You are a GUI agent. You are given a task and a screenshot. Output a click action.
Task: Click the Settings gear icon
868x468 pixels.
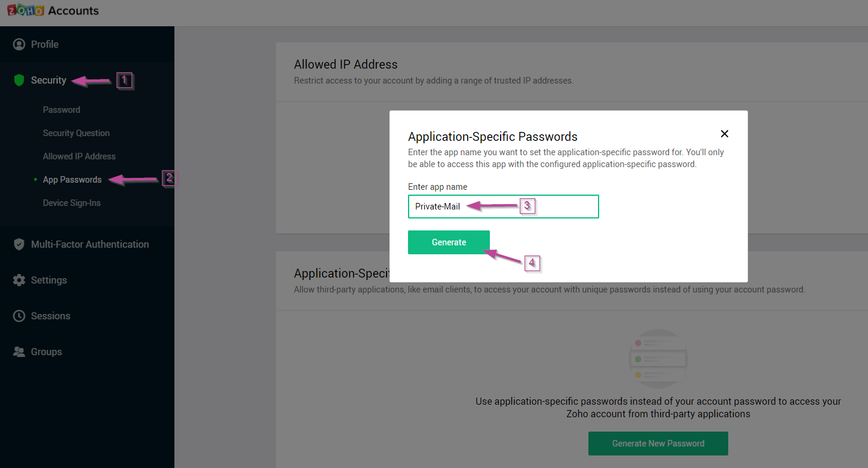(19, 280)
